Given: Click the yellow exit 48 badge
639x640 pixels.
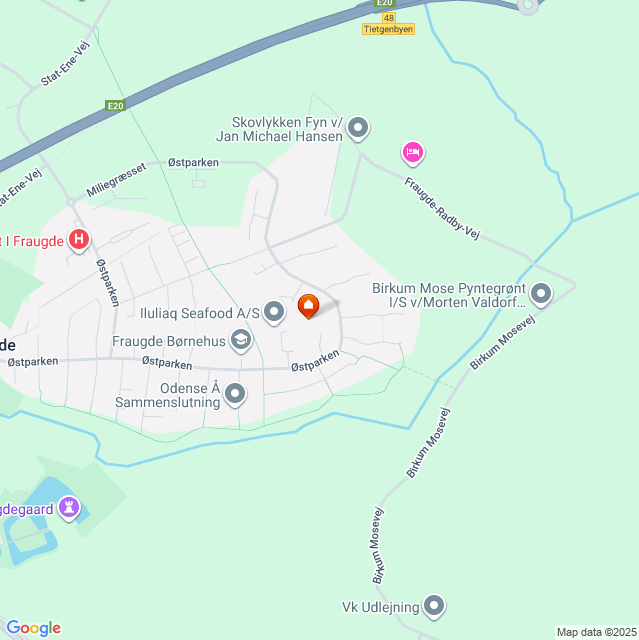Looking at the screenshot, I should 389,18.
